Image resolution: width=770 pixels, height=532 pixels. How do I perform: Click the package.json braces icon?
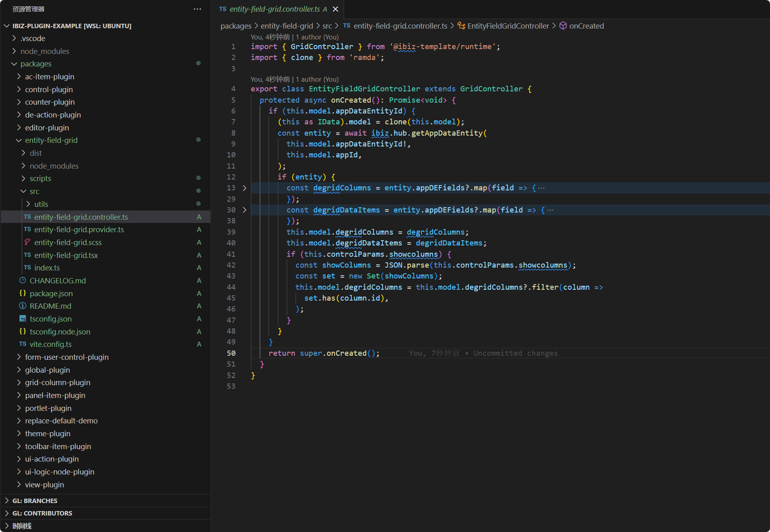(x=23, y=293)
